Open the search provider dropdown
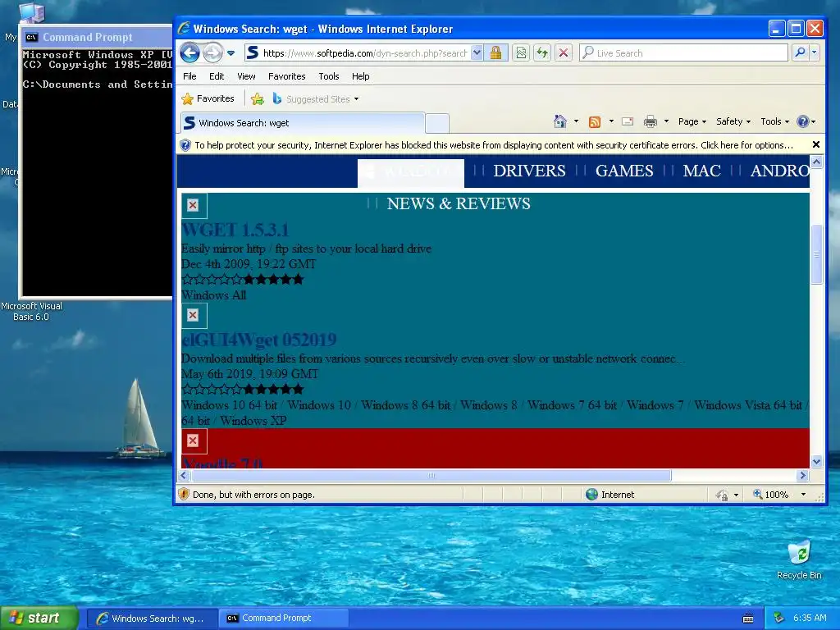 pos(815,52)
